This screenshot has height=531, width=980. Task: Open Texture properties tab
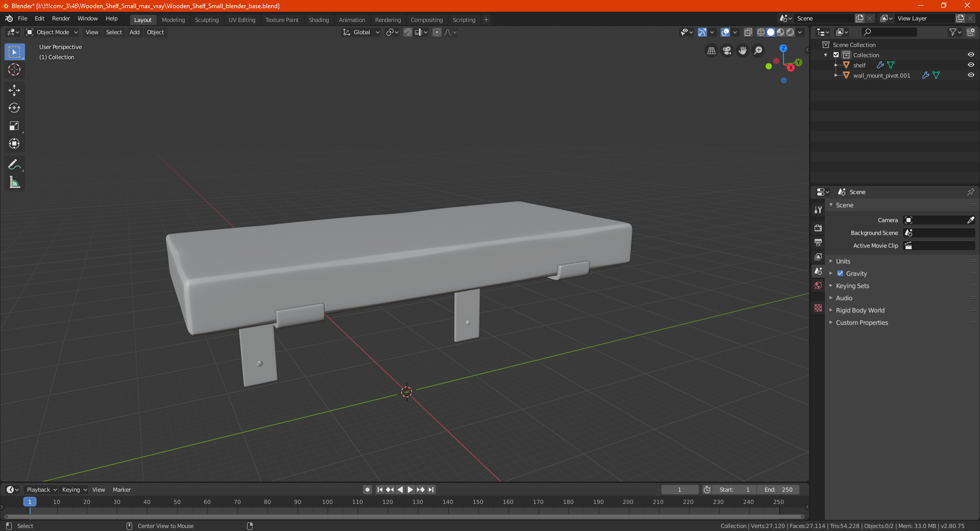click(818, 308)
